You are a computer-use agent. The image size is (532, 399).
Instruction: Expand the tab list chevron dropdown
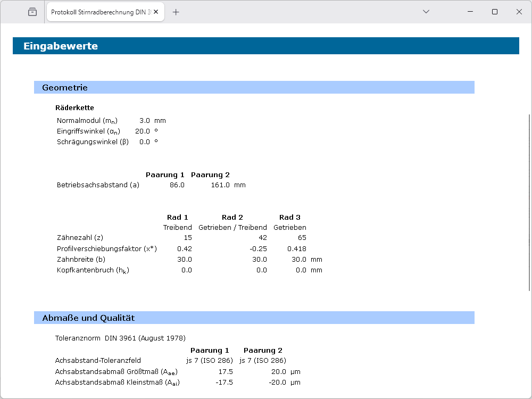426,12
